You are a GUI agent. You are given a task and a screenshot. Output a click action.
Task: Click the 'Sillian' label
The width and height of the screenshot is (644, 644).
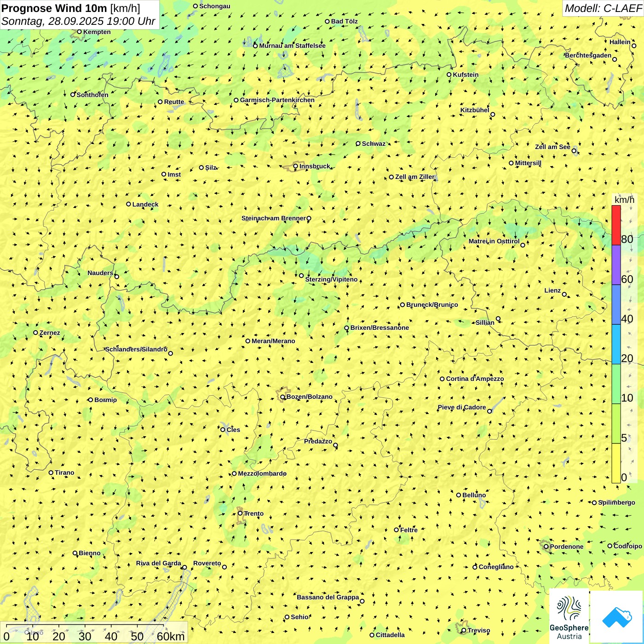(485, 322)
